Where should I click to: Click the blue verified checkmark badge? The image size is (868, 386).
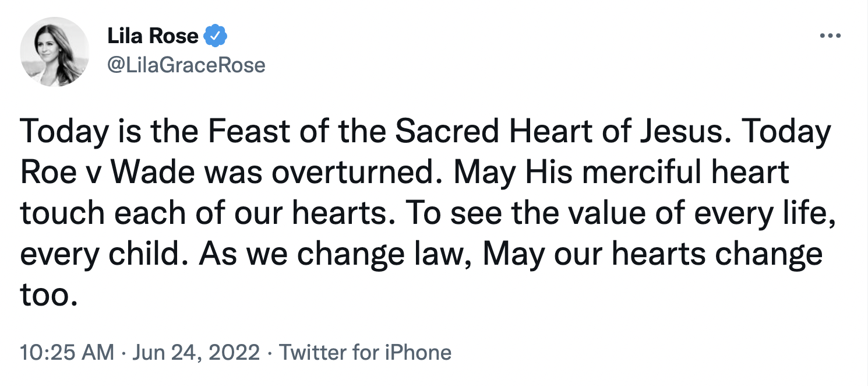coord(215,37)
